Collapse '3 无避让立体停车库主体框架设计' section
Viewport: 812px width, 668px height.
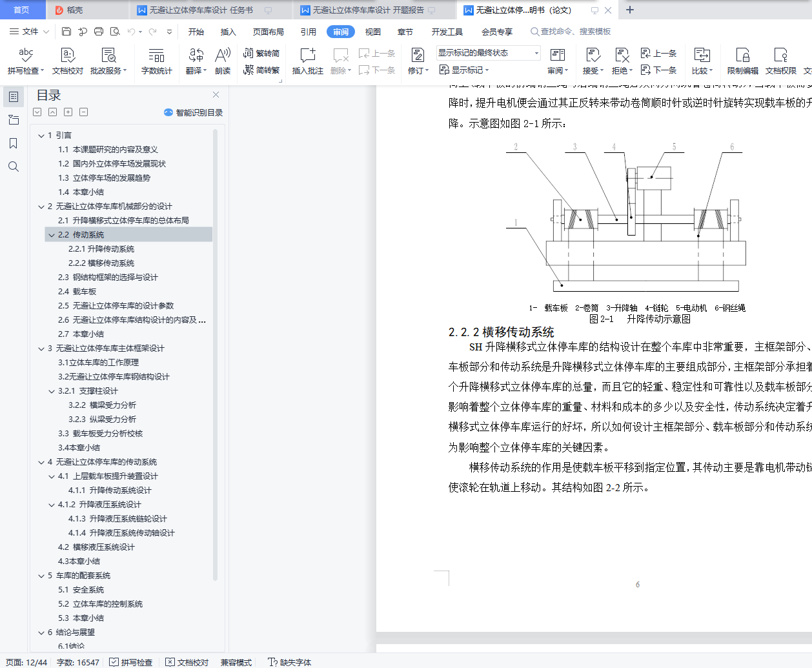click(x=41, y=349)
